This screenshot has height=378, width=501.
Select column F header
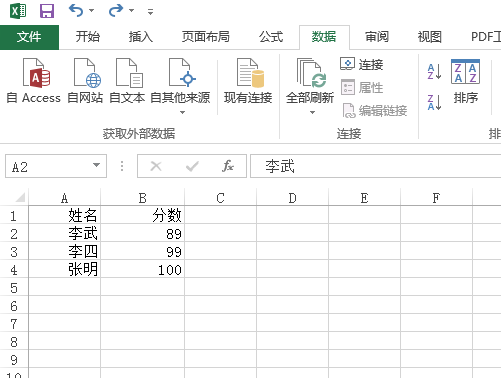pyautogui.click(x=436, y=198)
